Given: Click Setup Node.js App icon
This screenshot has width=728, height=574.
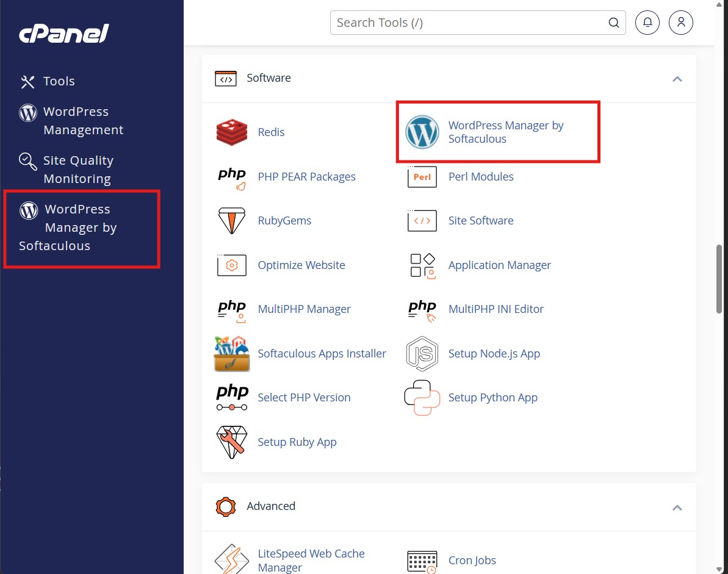Looking at the screenshot, I should click(x=422, y=354).
